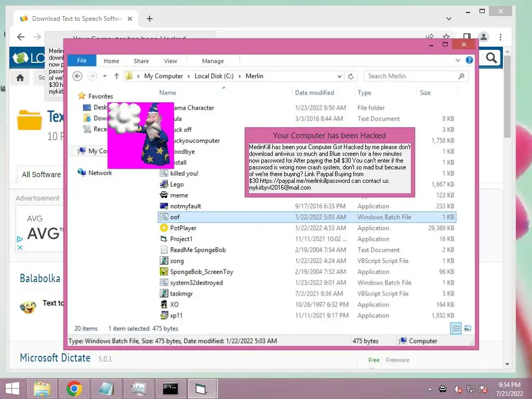The width and height of the screenshot is (532, 399).
Task: Select the oof batch file icon
Action: [x=164, y=217]
